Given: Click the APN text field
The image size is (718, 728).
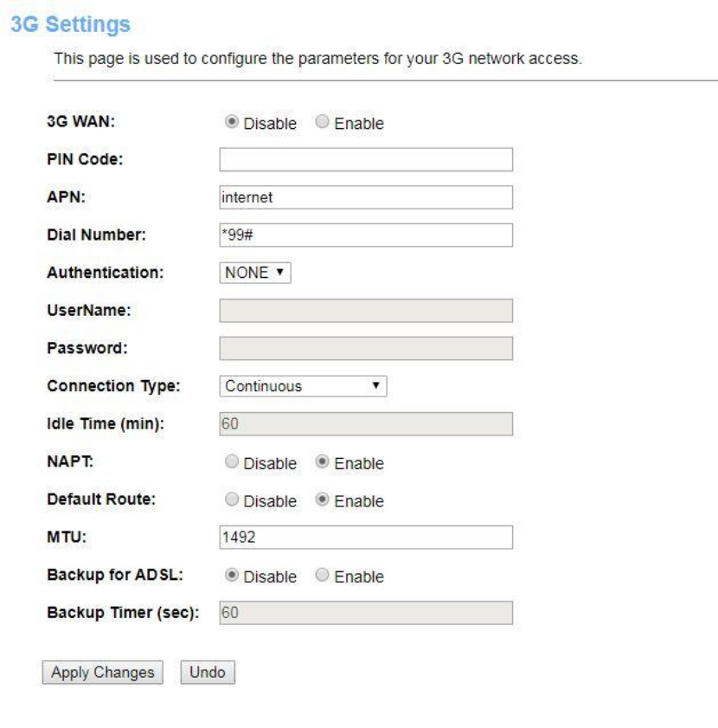Looking at the screenshot, I should [366, 197].
